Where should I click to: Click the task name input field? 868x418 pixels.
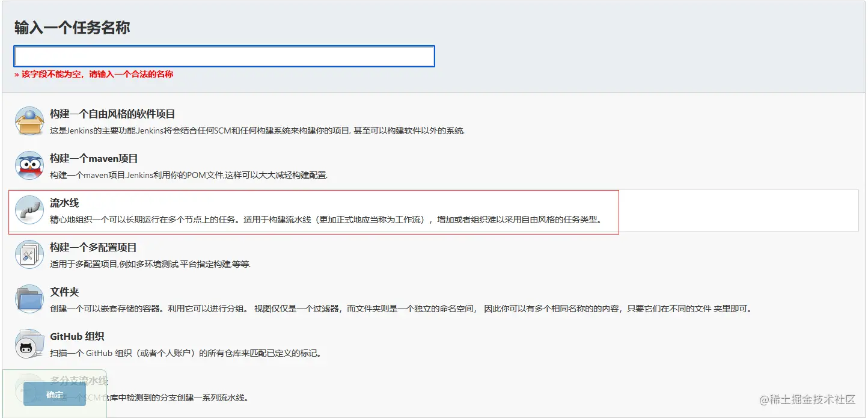[x=224, y=56]
